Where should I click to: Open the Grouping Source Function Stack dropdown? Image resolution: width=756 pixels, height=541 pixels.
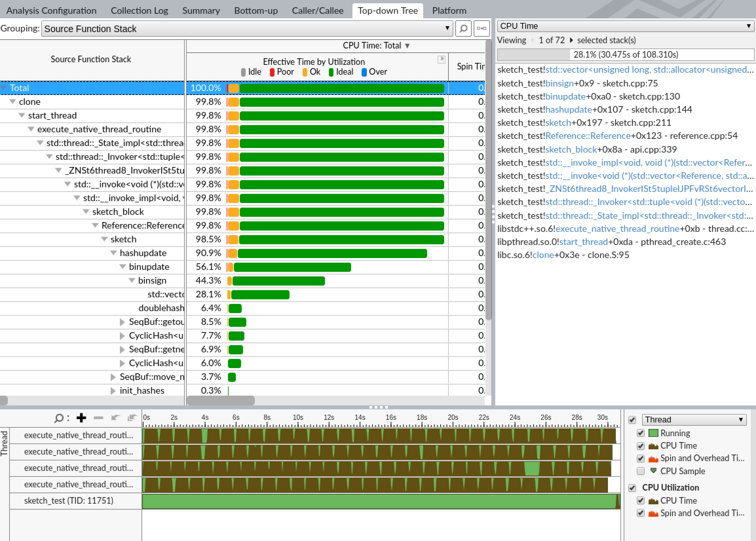[x=447, y=28]
